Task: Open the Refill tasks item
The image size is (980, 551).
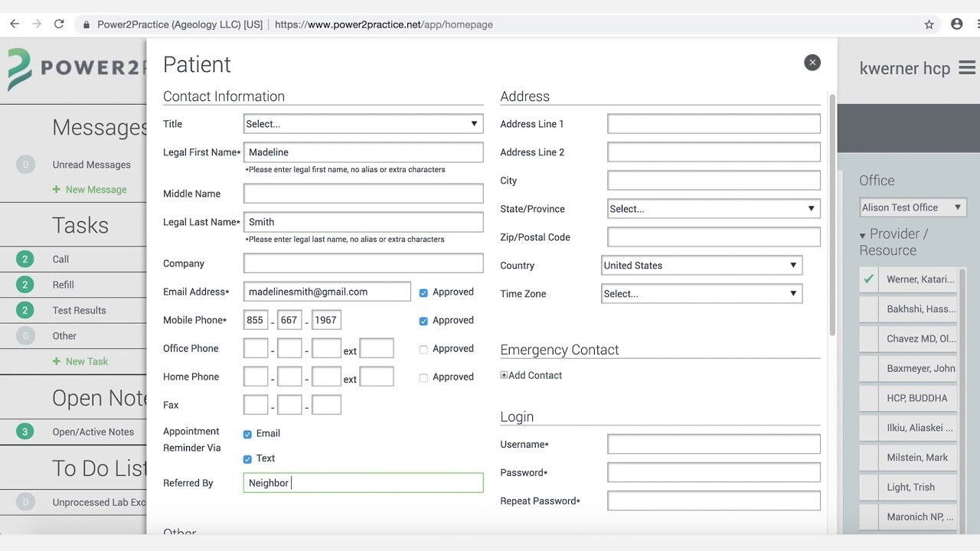Action: pos(64,285)
